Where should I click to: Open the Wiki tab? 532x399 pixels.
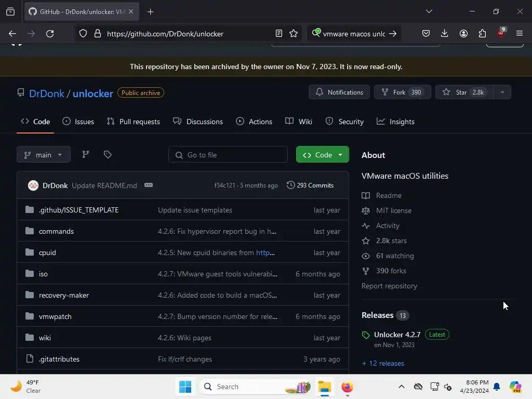[x=299, y=122]
